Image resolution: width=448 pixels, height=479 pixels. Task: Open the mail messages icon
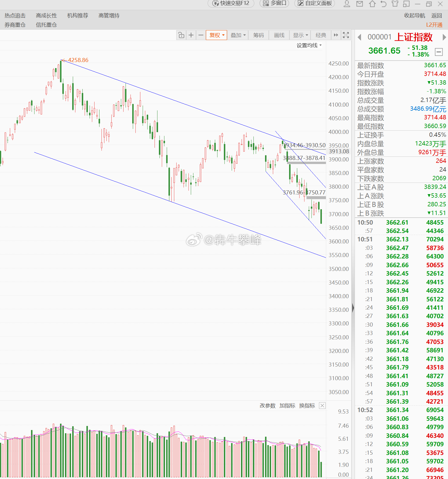pyautogui.click(x=360, y=4)
